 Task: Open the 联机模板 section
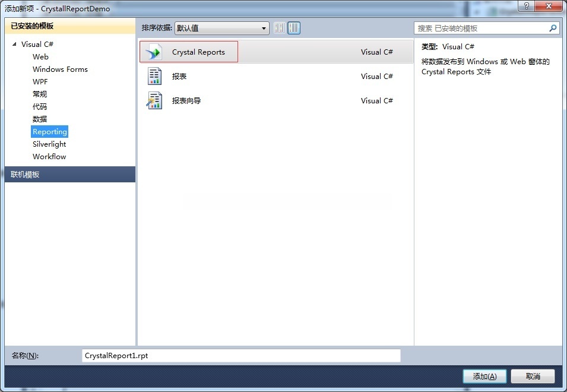(70, 174)
